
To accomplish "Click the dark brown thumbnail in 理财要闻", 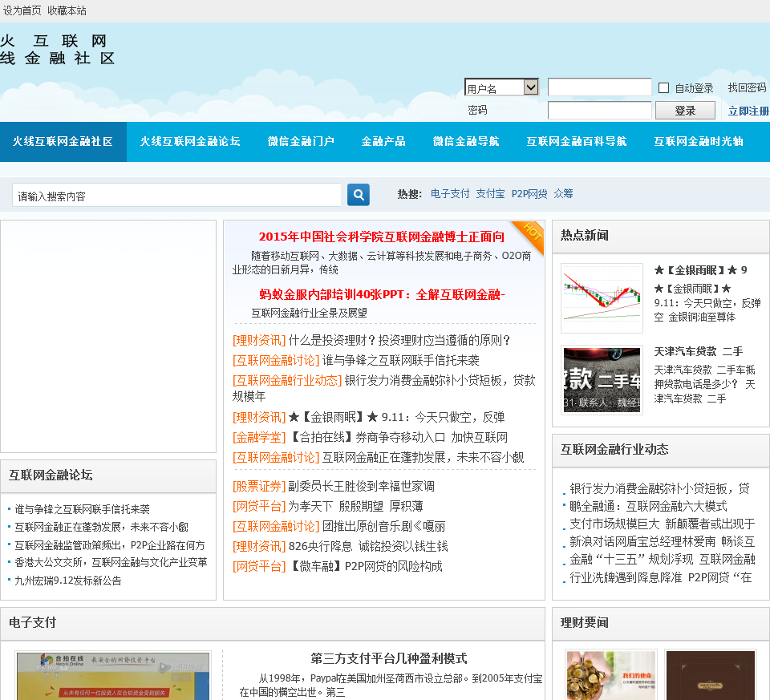I will [710, 675].
